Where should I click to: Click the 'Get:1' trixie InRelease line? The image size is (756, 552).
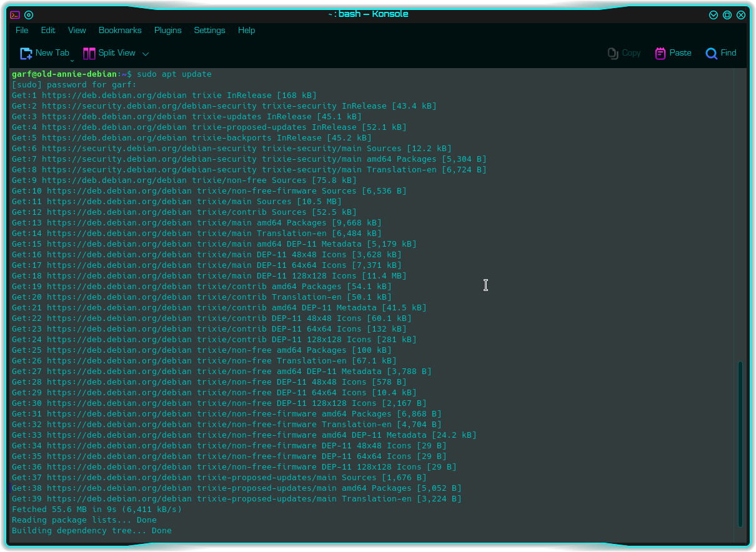pos(164,96)
